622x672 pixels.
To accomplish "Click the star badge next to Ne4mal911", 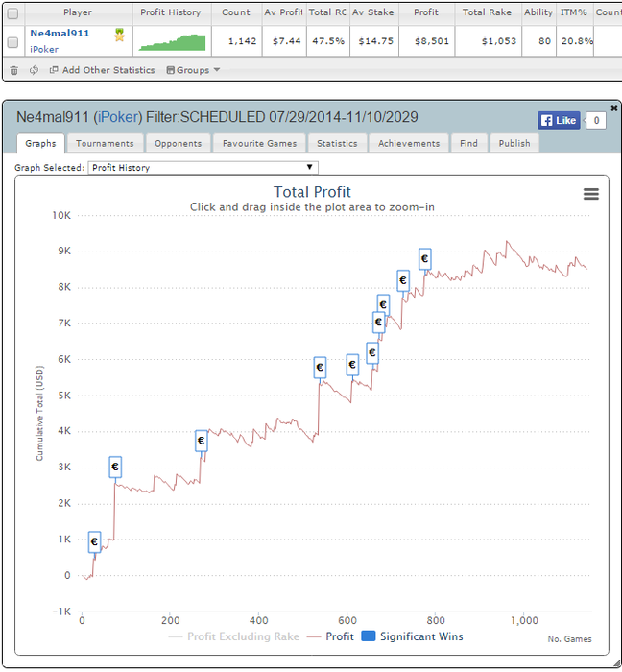I will pyautogui.click(x=120, y=35).
